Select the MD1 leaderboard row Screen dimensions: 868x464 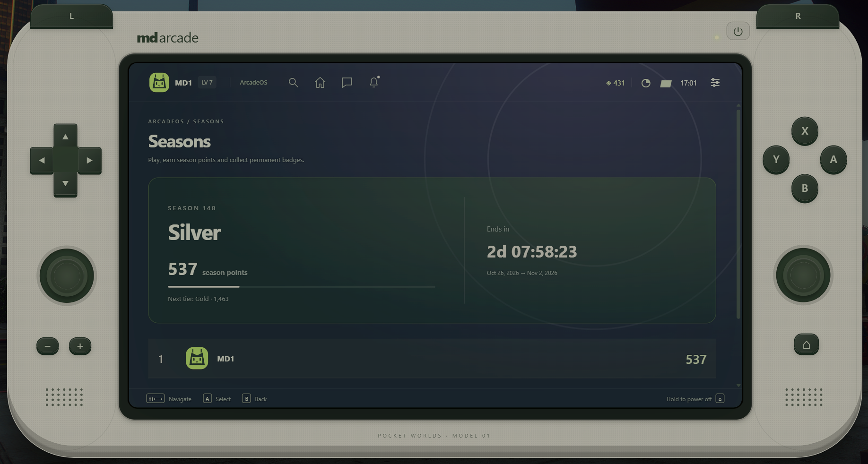click(x=432, y=359)
